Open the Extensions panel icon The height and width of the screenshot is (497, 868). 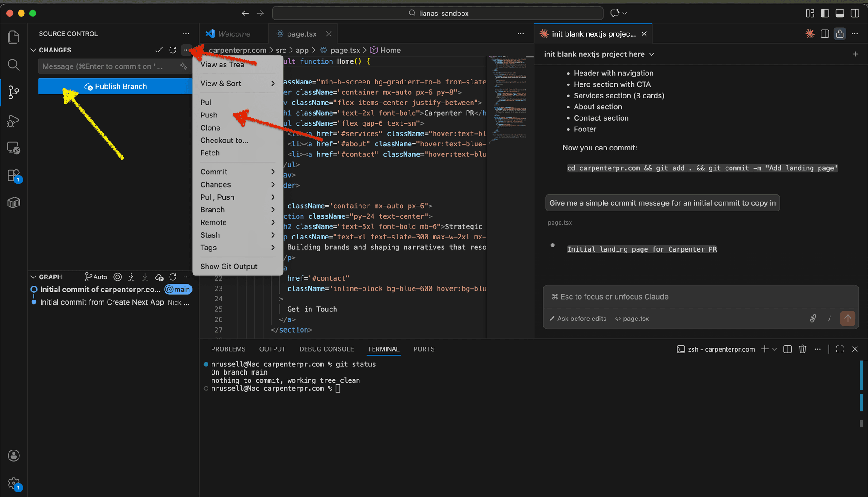pyautogui.click(x=14, y=175)
